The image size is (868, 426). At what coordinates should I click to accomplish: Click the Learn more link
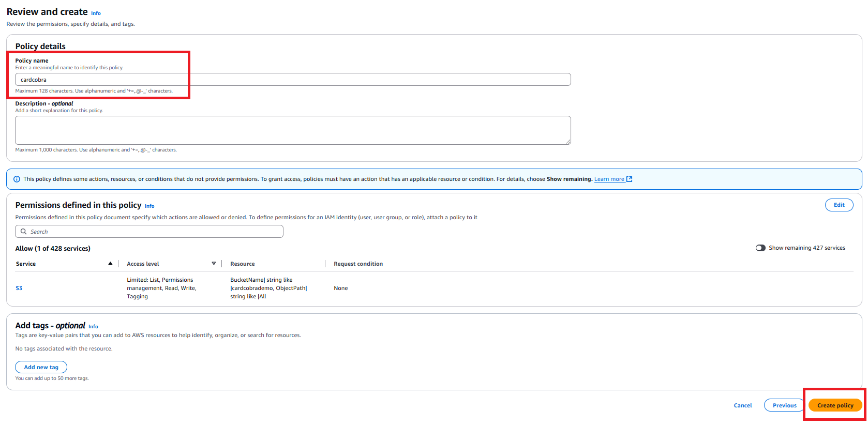(609, 179)
